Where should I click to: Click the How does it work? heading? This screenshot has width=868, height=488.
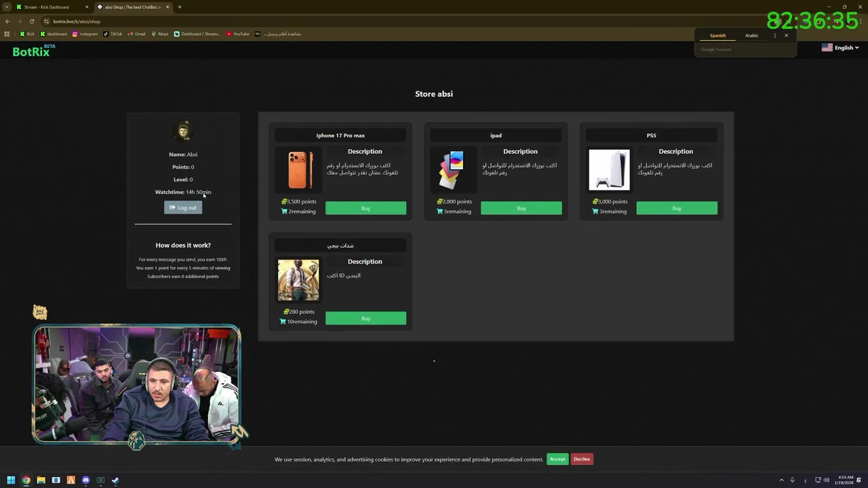pyautogui.click(x=183, y=245)
